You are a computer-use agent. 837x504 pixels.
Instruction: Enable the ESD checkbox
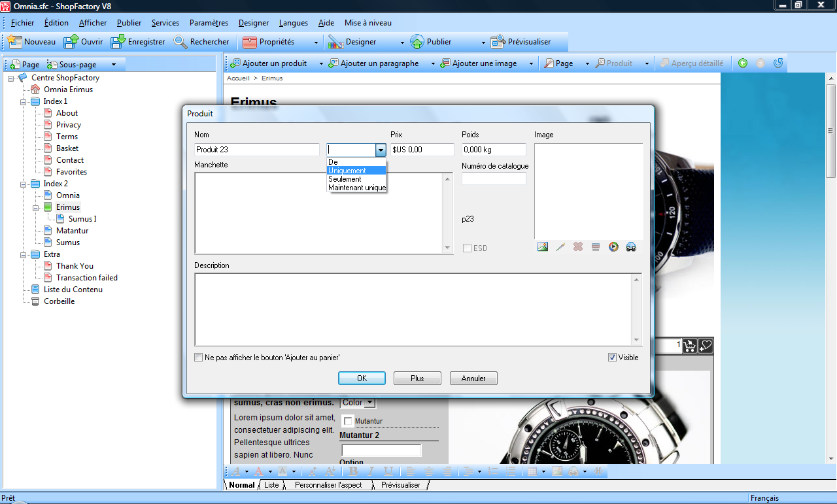(467, 248)
